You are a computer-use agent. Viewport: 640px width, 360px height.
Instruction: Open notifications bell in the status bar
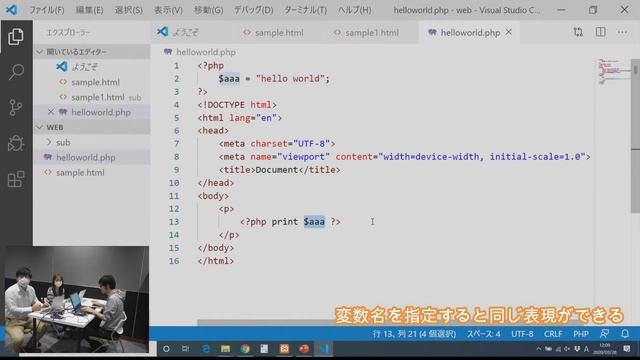[625, 334]
